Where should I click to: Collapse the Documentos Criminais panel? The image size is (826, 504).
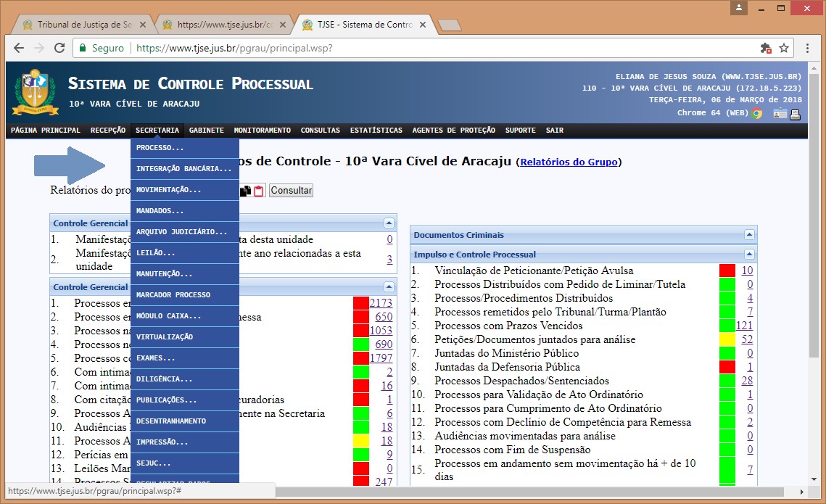pos(750,235)
